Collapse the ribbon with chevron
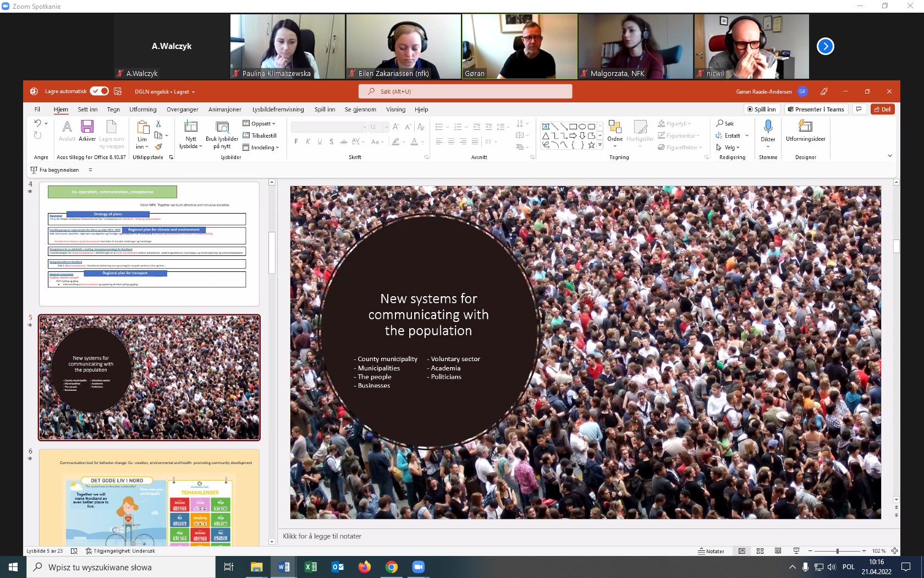This screenshot has height=578, width=924. pyautogui.click(x=890, y=156)
